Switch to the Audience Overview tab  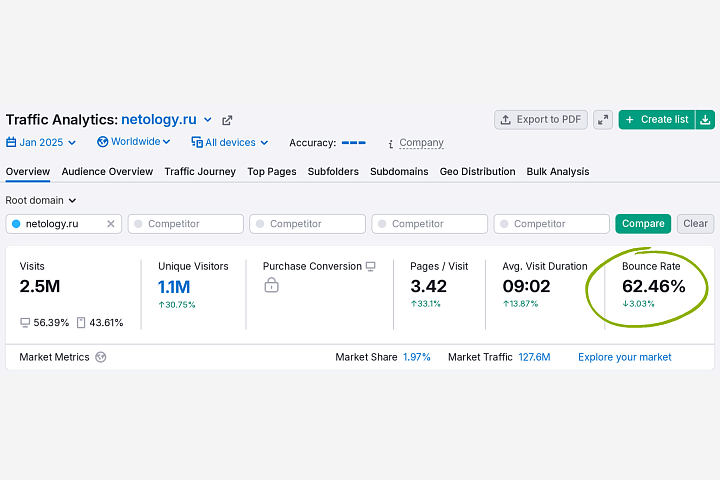coord(107,172)
